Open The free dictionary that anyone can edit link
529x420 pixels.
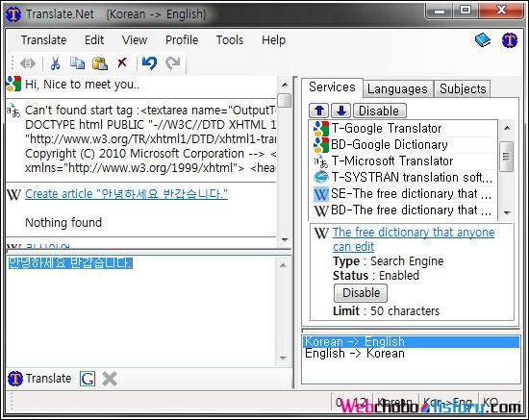click(x=414, y=239)
